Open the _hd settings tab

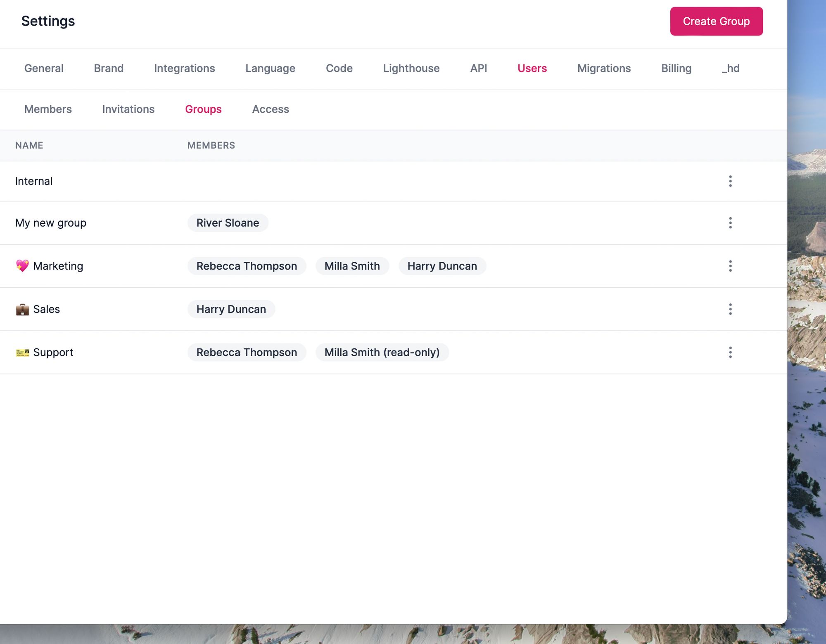pyautogui.click(x=731, y=69)
